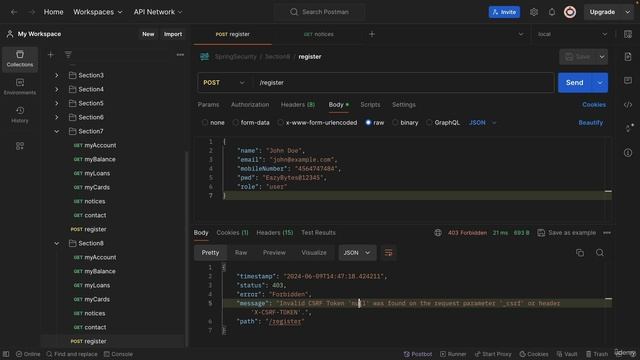Image resolution: width=640 pixels, height=360 pixels.
Task: Go back with the left arrow
Action: 14,12
